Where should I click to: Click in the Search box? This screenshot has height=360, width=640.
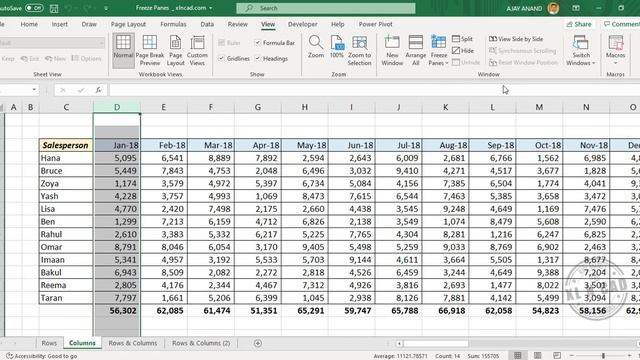pyautogui.click(x=326, y=8)
